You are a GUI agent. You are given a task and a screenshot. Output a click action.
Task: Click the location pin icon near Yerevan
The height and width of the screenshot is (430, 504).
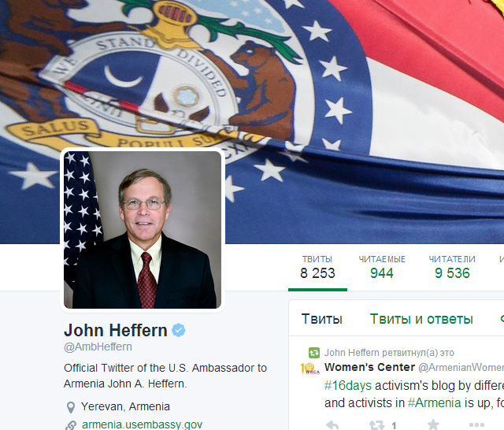click(x=71, y=407)
